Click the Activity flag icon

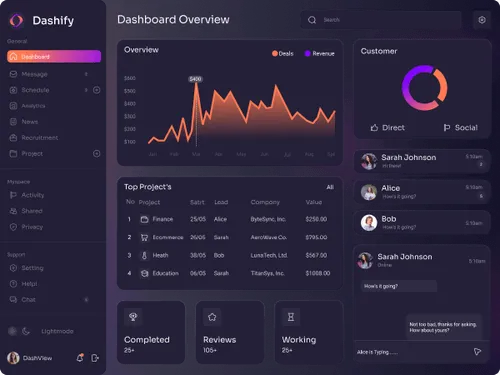click(x=13, y=195)
